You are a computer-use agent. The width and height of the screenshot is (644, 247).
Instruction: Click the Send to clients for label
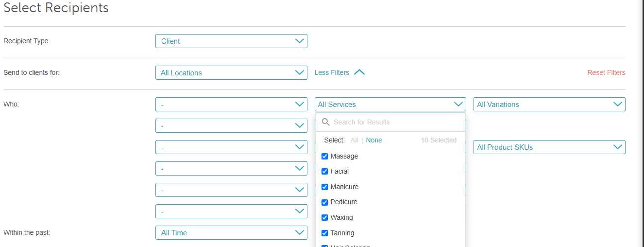click(32, 72)
